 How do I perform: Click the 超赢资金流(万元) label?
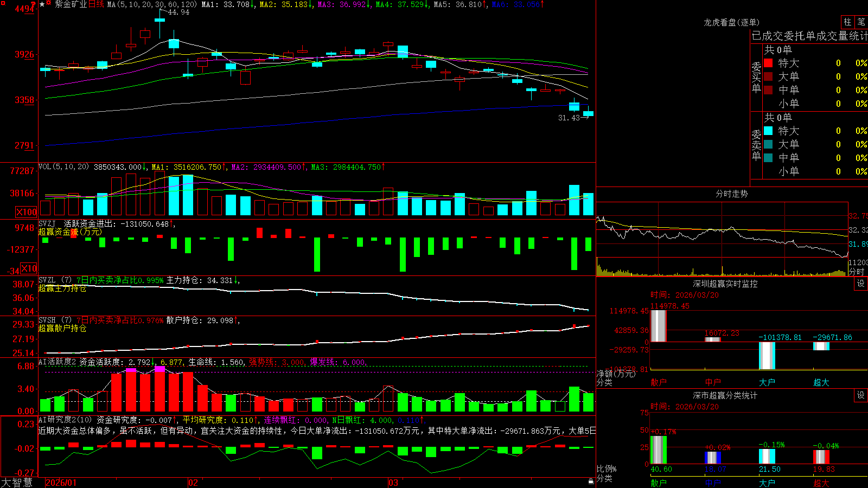[70, 232]
